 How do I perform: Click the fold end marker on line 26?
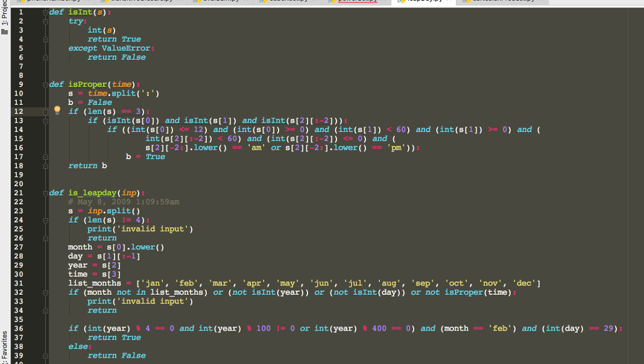click(x=45, y=238)
